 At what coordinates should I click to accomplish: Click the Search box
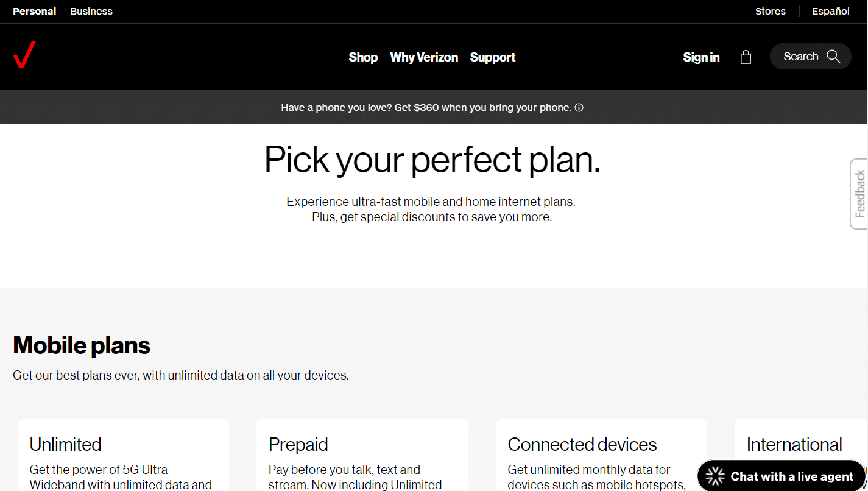pos(800,57)
